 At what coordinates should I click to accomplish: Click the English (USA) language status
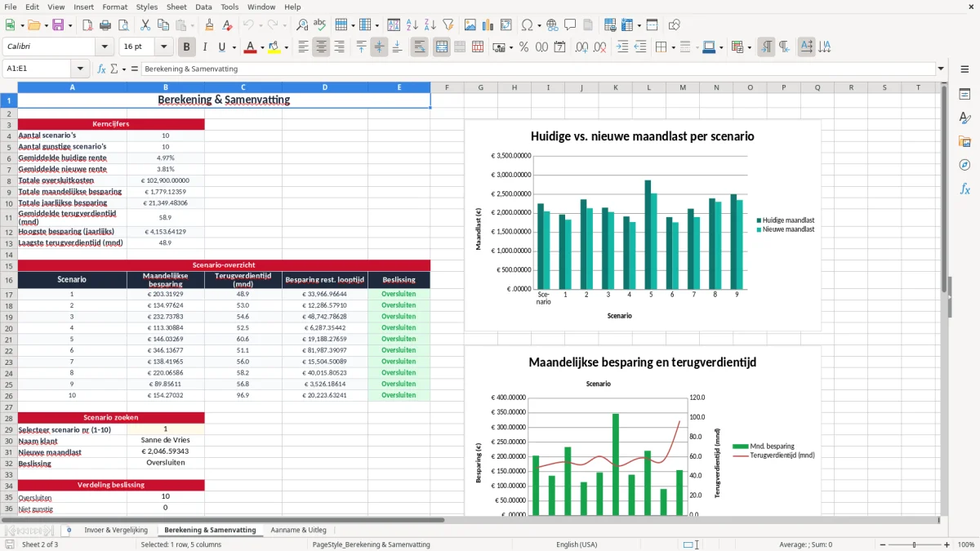coord(577,544)
